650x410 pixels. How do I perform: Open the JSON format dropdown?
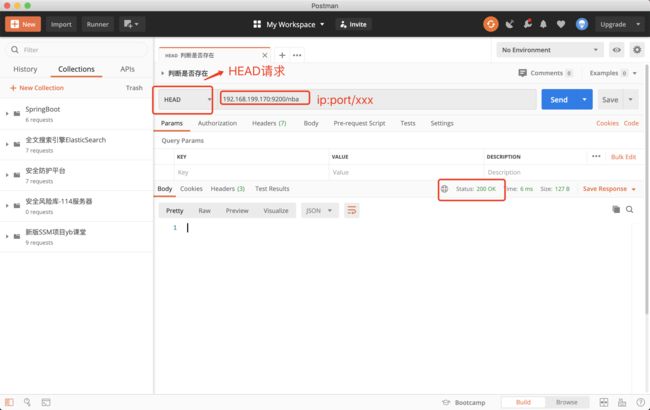(x=319, y=211)
